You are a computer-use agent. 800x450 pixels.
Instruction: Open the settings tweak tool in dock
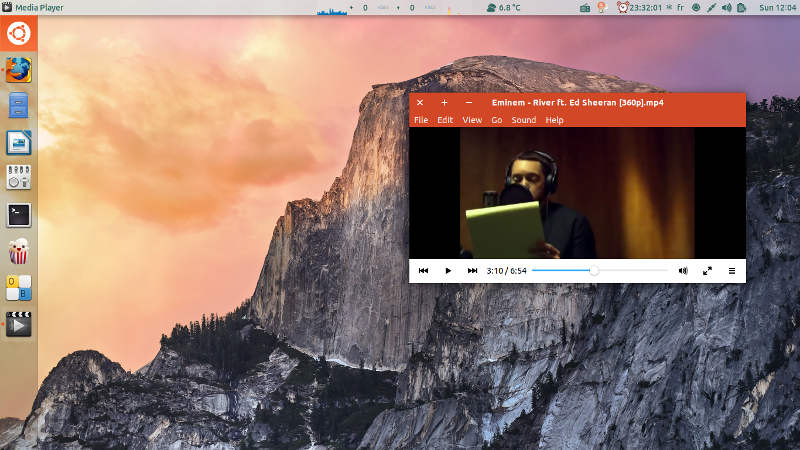point(19,178)
